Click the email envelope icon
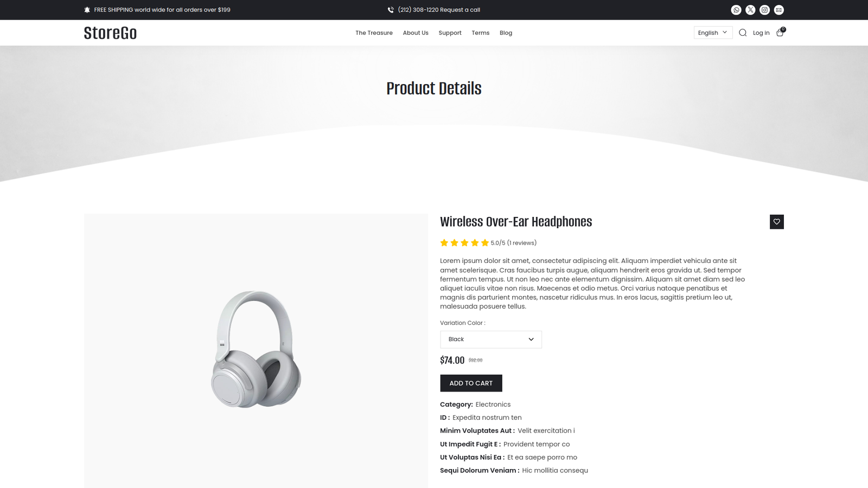This screenshot has height=488, width=868. pos(779,10)
